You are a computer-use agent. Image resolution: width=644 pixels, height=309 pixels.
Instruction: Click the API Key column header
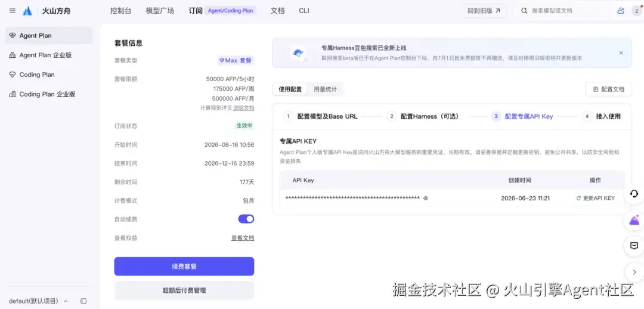coord(303,180)
